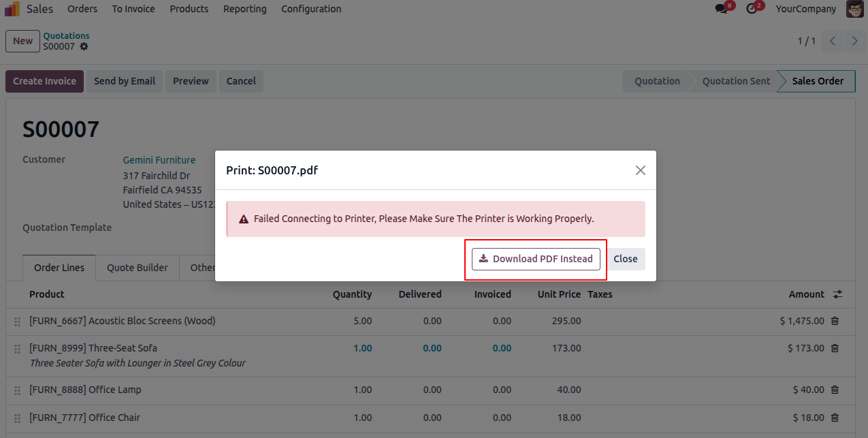Screen dimensions: 868x438
Task: Delete the Acoustic Bloc Screens line
Action: 835,321
